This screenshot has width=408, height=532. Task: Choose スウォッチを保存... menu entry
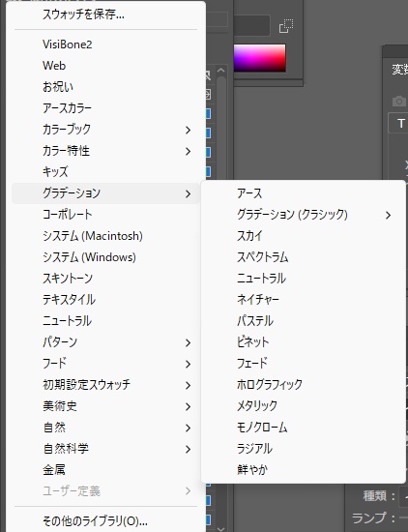pos(105,15)
